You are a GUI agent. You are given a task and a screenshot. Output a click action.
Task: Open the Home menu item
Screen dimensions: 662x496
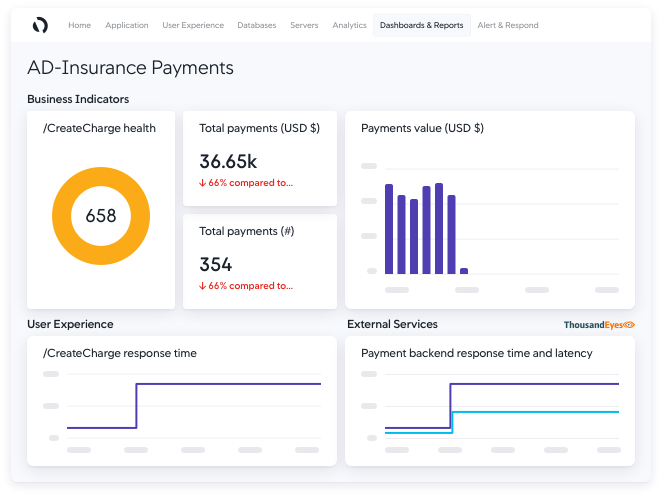pos(79,25)
